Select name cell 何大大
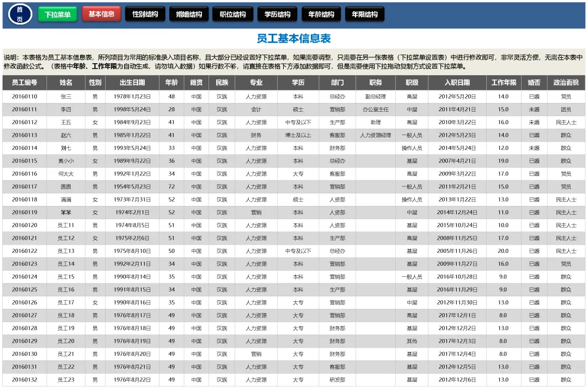Viewport: 588px width, 389px height. click(x=66, y=174)
